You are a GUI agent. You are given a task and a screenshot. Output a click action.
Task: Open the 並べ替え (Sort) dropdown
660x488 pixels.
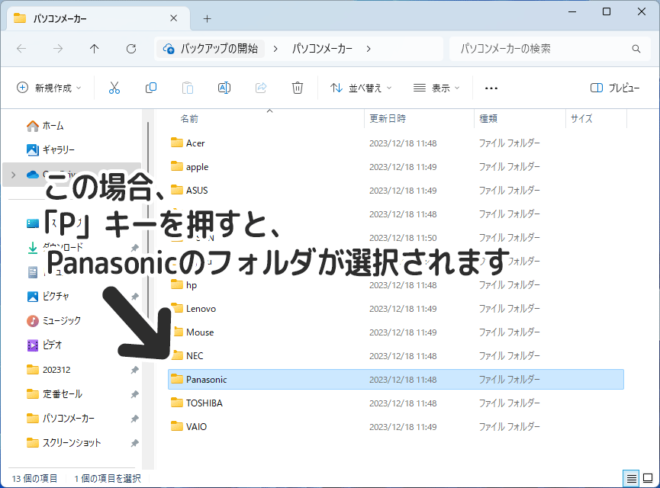361,88
